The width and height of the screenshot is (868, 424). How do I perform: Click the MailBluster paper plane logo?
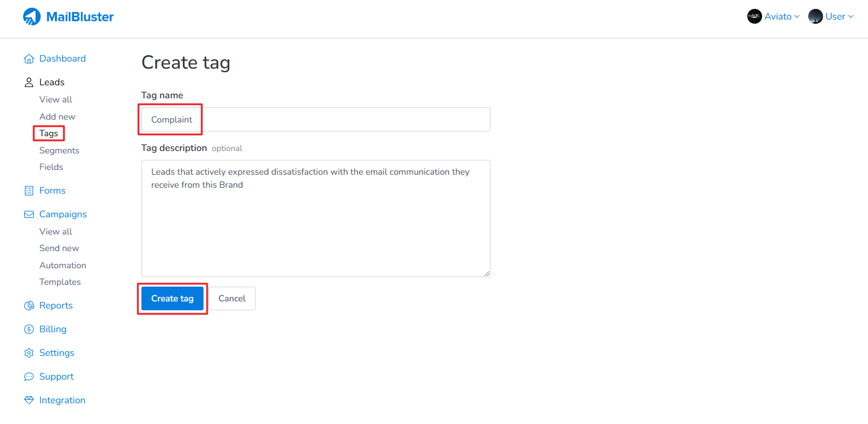(x=32, y=17)
